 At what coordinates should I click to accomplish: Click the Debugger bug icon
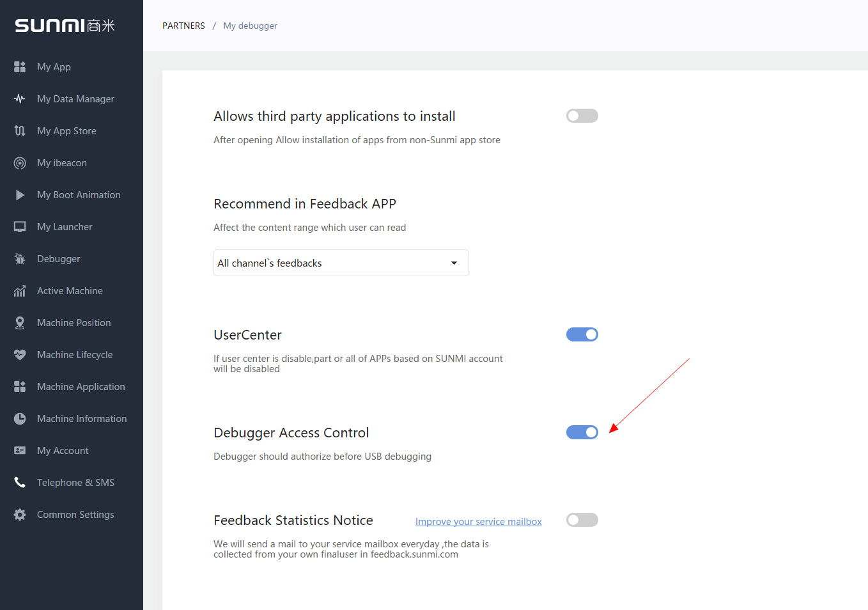(x=20, y=259)
